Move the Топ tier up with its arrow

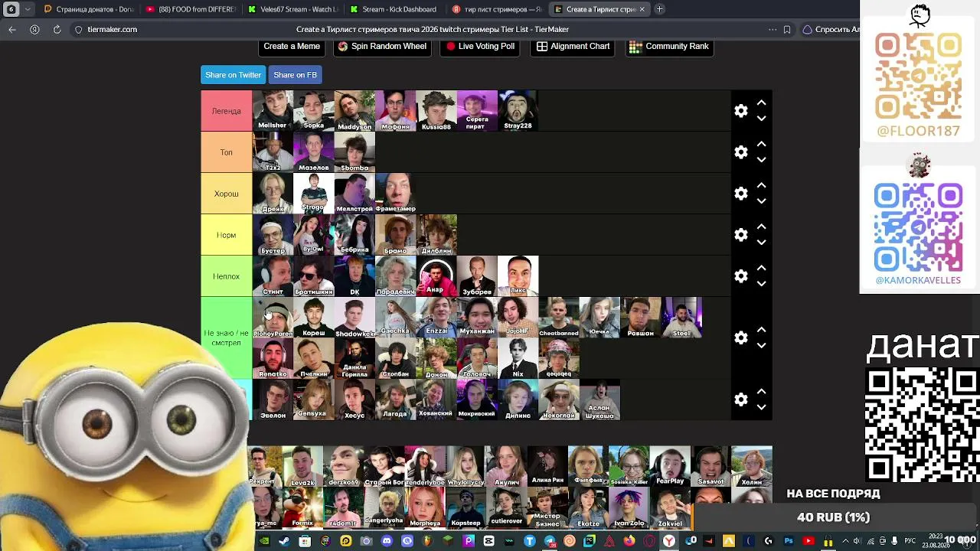[761, 144]
